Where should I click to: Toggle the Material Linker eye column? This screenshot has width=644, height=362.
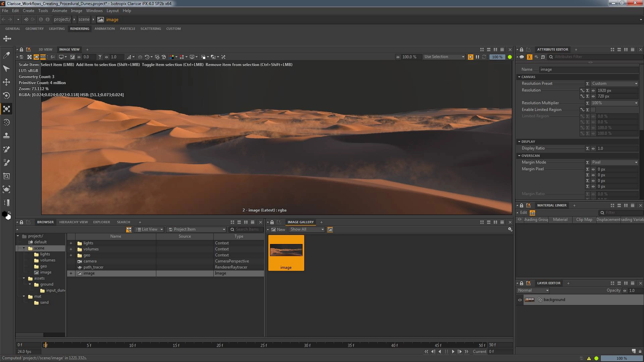[x=520, y=220]
